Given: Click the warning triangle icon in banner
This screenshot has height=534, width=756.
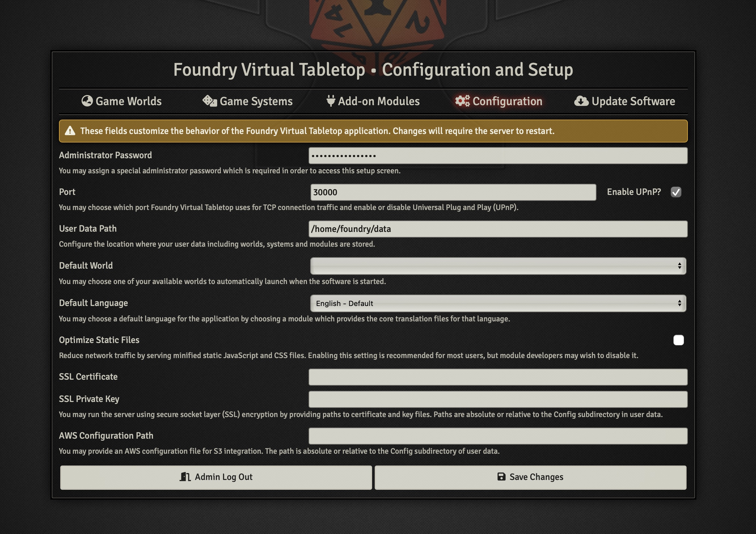Looking at the screenshot, I should tap(70, 131).
